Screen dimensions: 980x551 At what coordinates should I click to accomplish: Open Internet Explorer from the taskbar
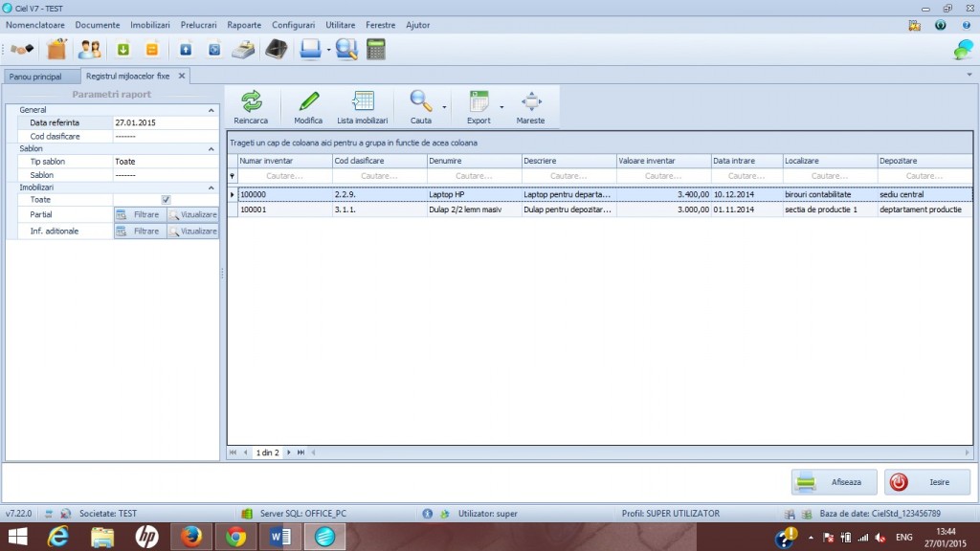[58, 537]
